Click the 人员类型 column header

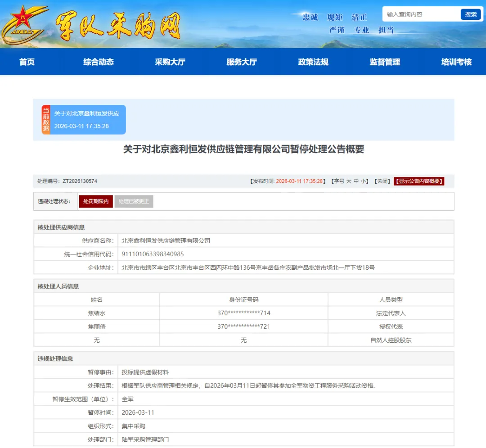point(391,300)
